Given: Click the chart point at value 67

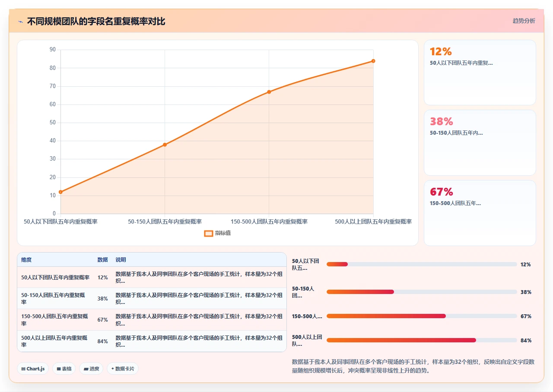Looking at the screenshot, I should pyautogui.click(x=269, y=92).
